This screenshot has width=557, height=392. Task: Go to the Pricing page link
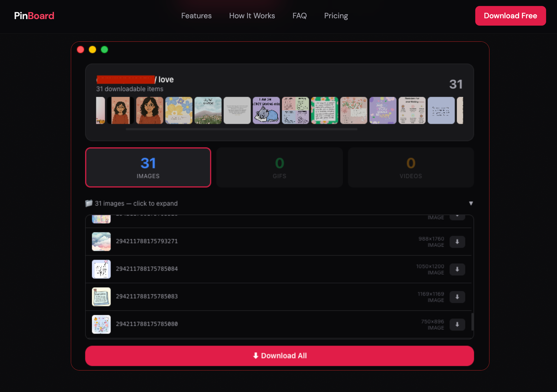pos(336,16)
